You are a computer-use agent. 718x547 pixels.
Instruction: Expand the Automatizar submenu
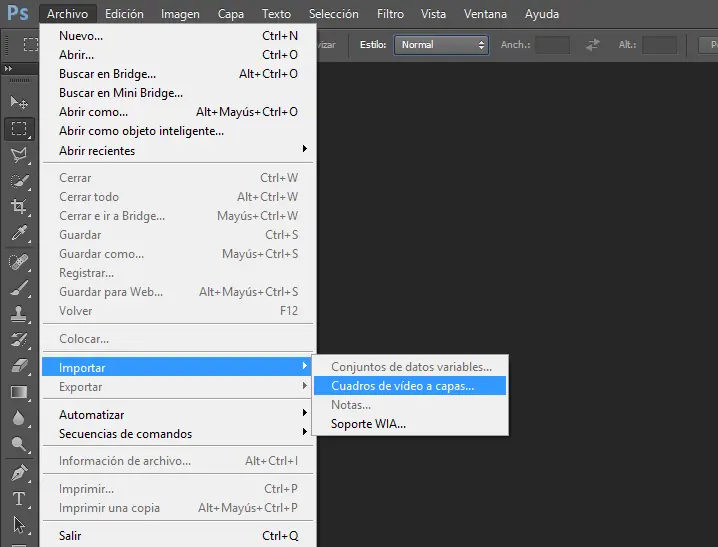(x=178, y=415)
